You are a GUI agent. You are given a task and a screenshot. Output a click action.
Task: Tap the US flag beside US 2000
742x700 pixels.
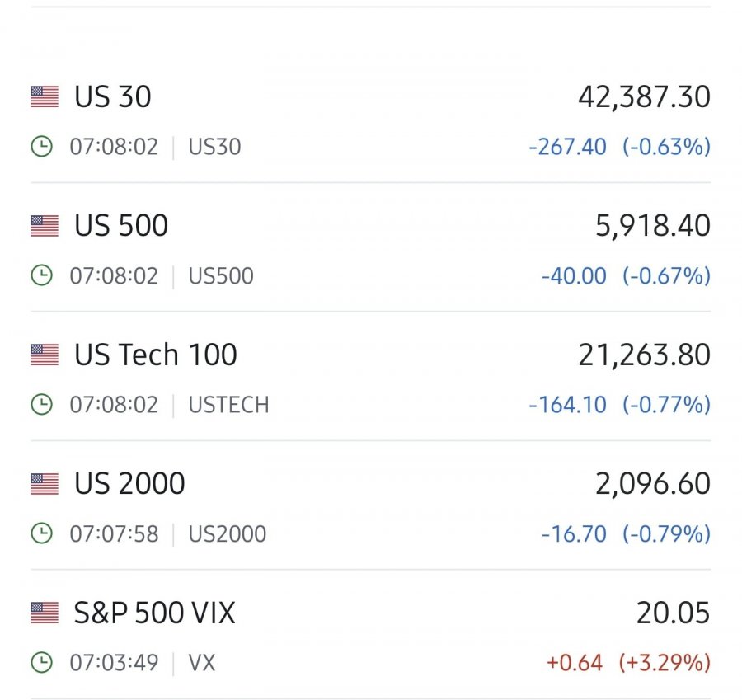click(x=45, y=484)
